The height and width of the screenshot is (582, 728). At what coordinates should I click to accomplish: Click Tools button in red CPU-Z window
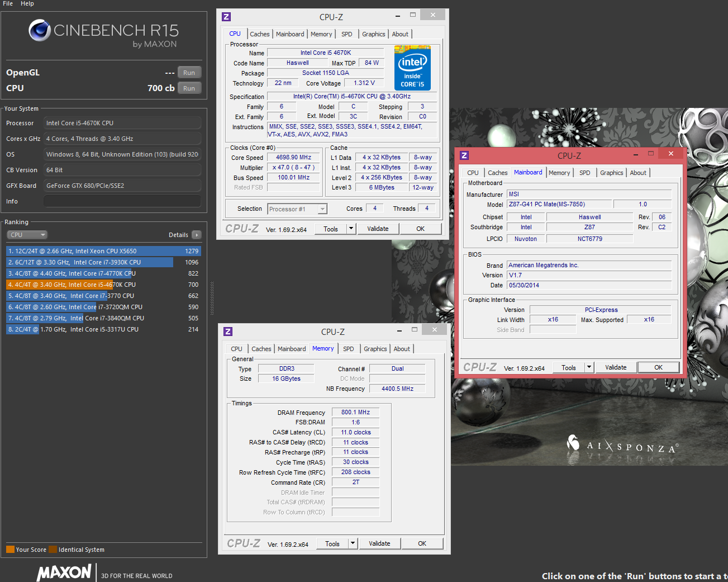click(x=569, y=367)
